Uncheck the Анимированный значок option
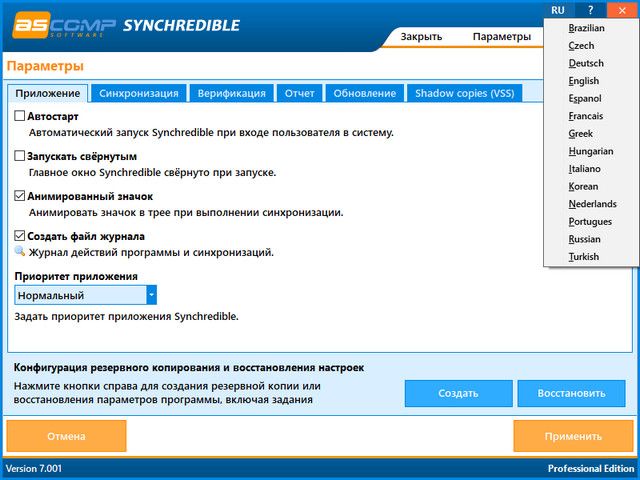 20,197
